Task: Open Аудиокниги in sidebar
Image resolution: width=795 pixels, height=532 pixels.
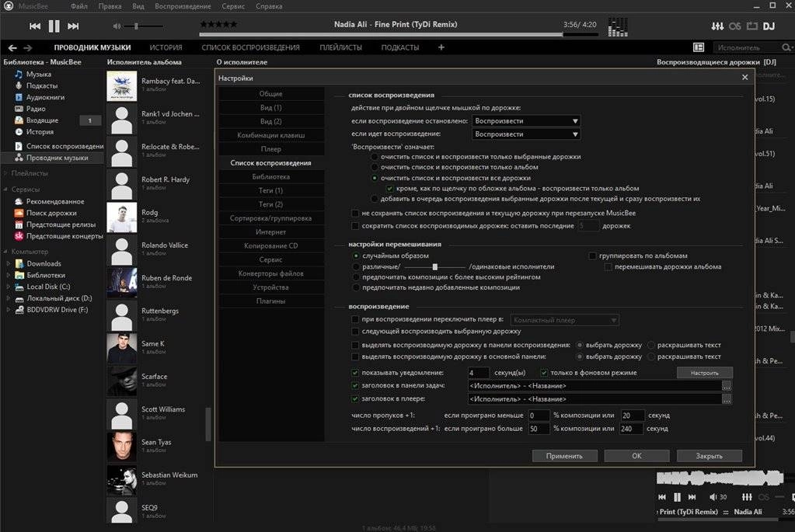Action: (45, 97)
